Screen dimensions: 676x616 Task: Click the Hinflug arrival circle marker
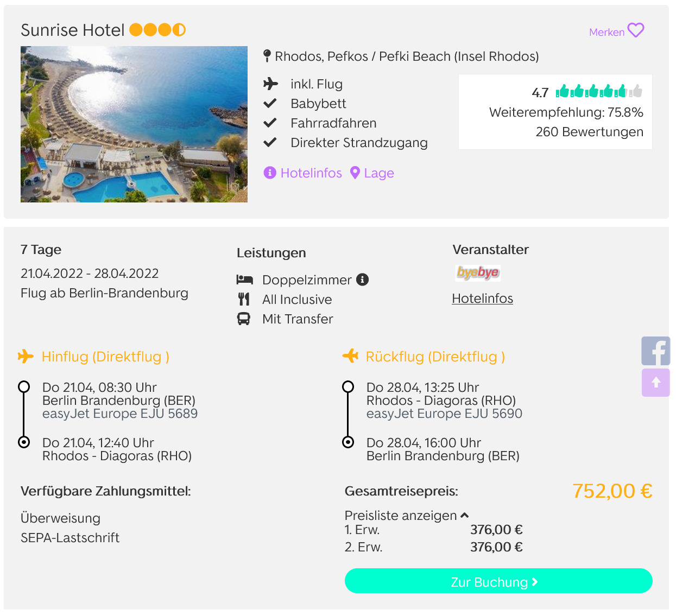24,442
